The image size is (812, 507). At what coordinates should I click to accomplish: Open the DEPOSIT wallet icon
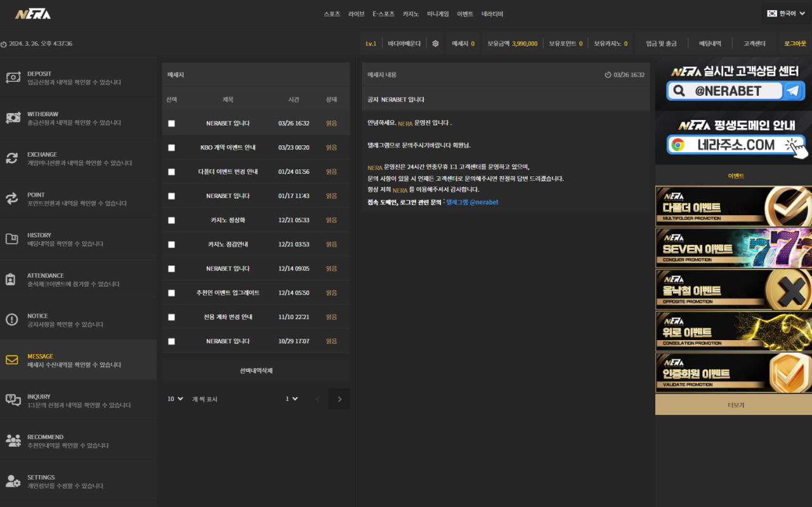[x=13, y=77]
